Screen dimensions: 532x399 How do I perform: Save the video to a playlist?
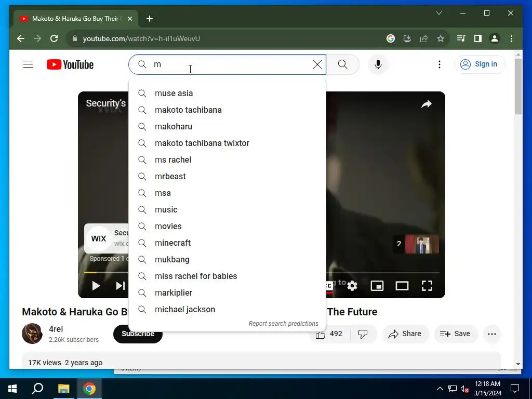pos(455,334)
